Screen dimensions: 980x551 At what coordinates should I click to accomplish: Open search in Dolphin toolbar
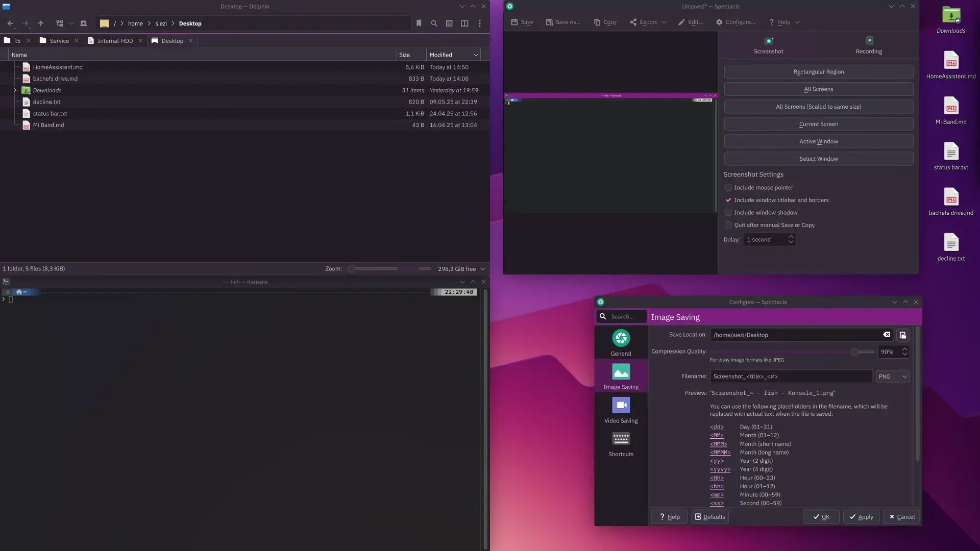[434, 23]
